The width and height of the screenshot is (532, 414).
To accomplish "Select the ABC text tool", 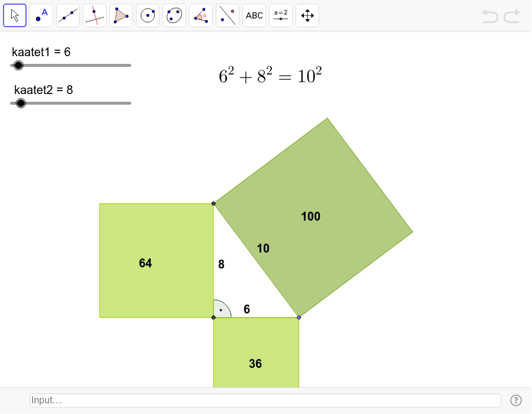I will point(254,15).
